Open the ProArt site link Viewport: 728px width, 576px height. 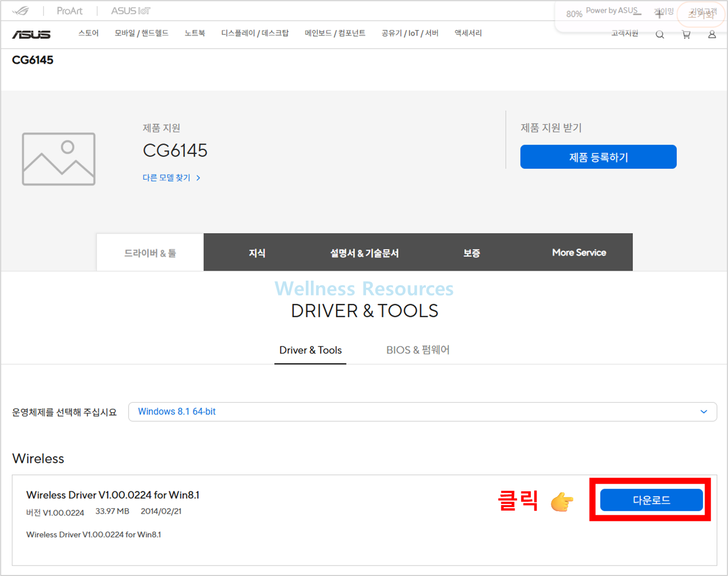point(69,11)
